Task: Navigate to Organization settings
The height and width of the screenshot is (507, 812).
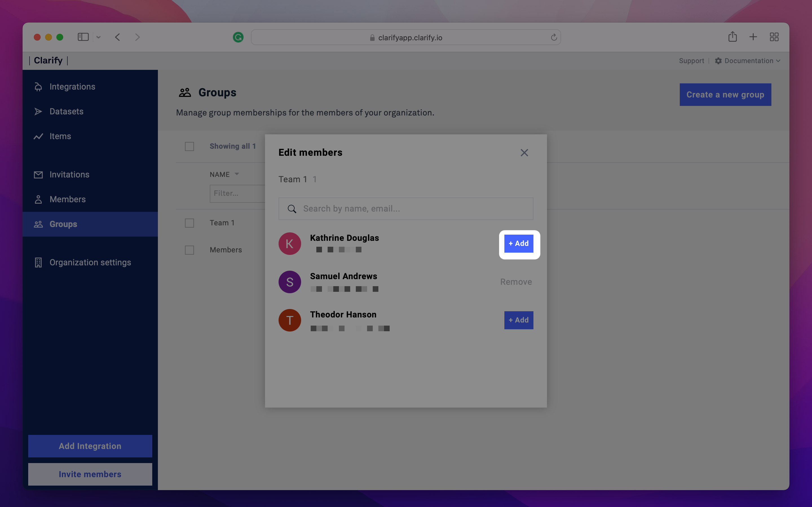Action: [90, 262]
